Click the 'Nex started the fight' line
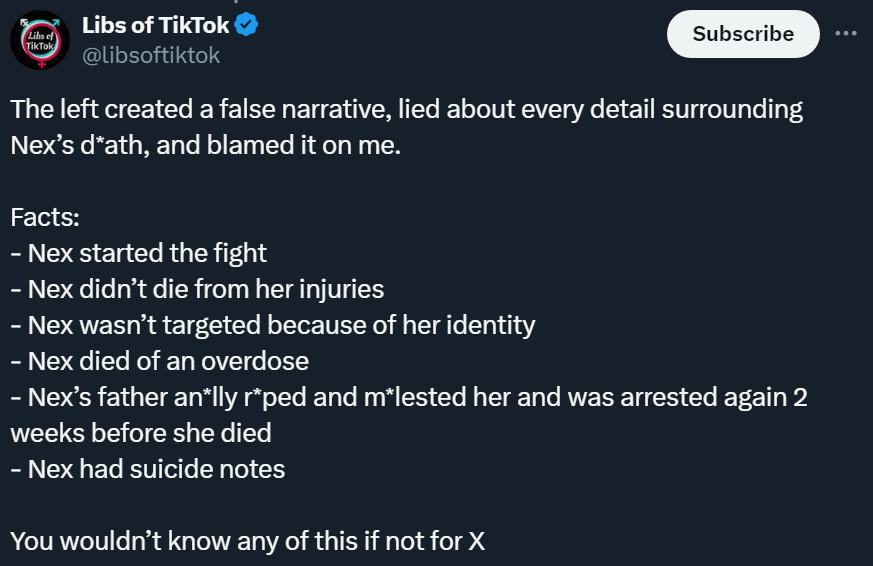Image resolution: width=873 pixels, height=566 pixels. pyautogui.click(x=139, y=253)
